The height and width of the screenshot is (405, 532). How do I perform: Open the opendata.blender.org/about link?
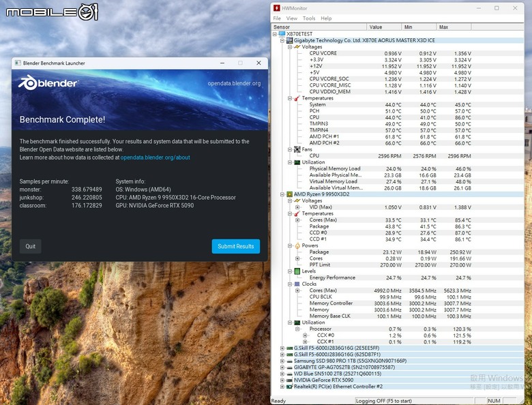click(155, 157)
